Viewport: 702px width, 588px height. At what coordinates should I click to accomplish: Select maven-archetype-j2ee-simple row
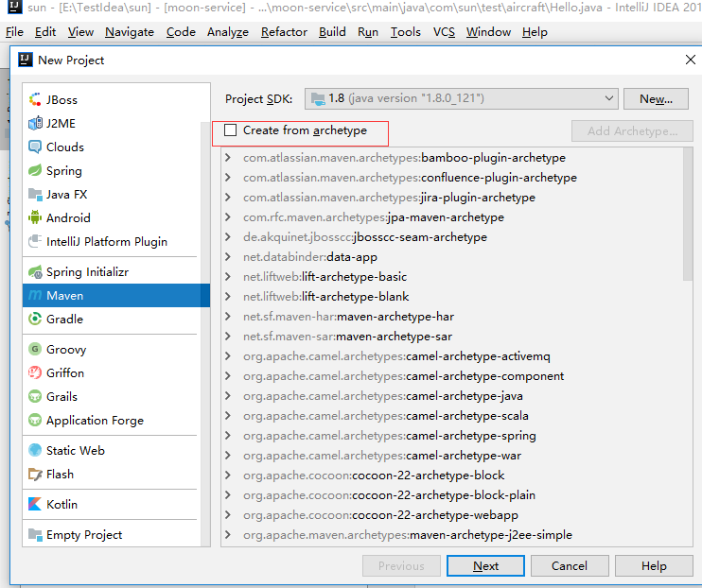click(452, 535)
